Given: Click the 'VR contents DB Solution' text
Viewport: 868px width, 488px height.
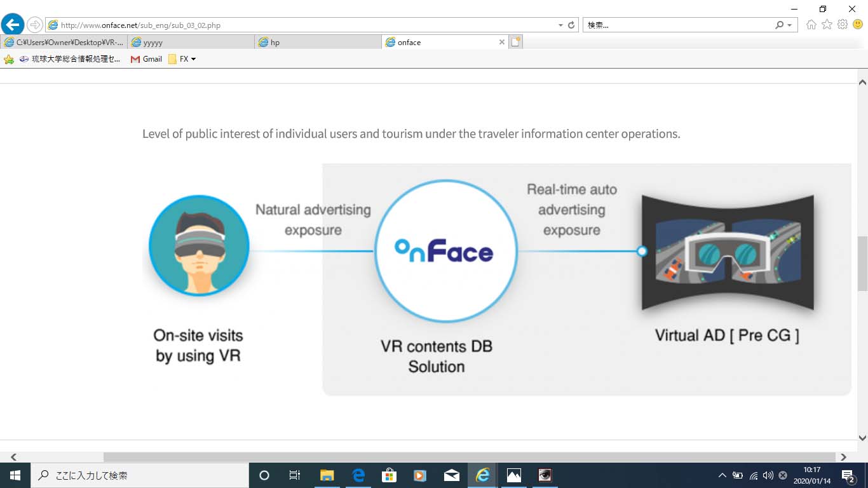Looking at the screenshot, I should click(x=437, y=356).
